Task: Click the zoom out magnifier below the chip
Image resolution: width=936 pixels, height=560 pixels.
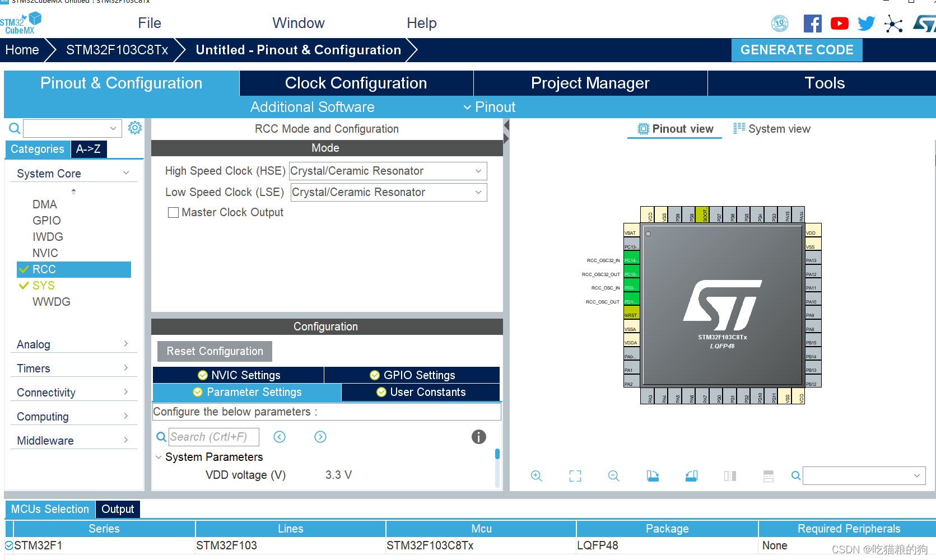Action: point(613,476)
